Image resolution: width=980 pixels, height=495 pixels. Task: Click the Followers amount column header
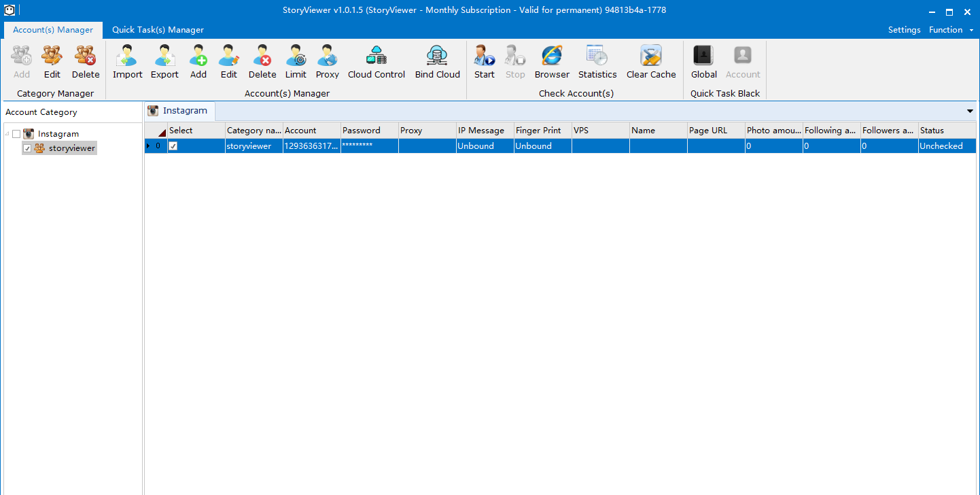889,131
